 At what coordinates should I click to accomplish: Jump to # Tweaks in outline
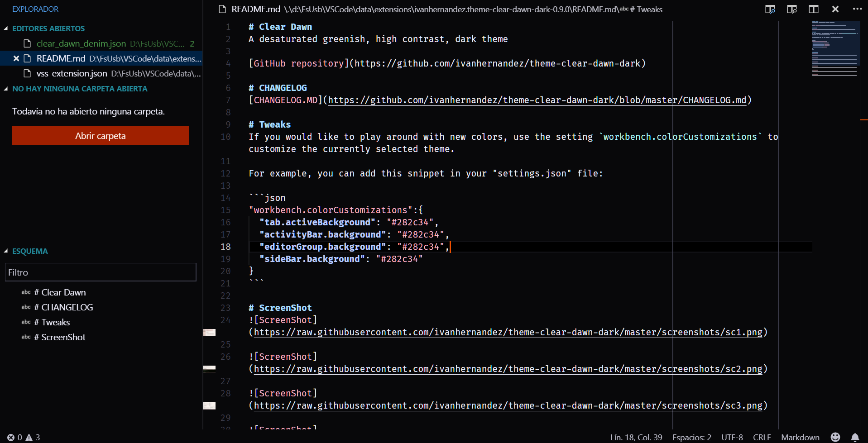[x=52, y=322]
